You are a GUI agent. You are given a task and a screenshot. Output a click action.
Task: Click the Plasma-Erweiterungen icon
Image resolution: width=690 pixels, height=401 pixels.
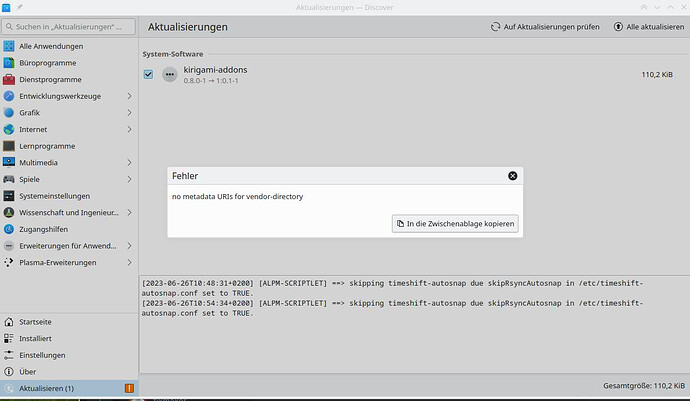click(x=9, y=262)
